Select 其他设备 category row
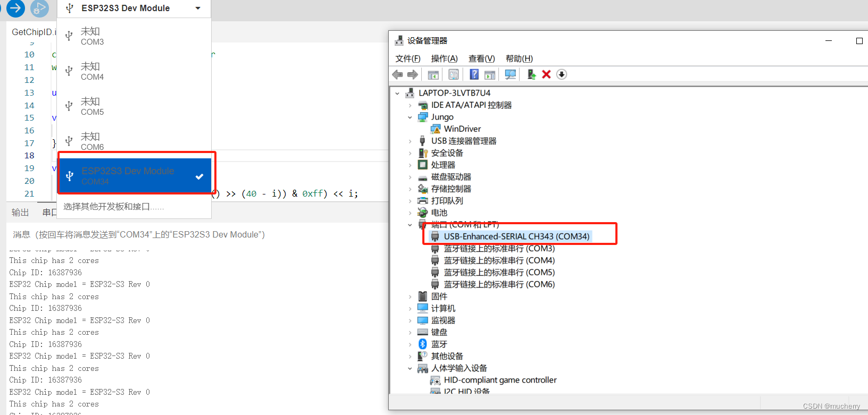 click(447, 356)
